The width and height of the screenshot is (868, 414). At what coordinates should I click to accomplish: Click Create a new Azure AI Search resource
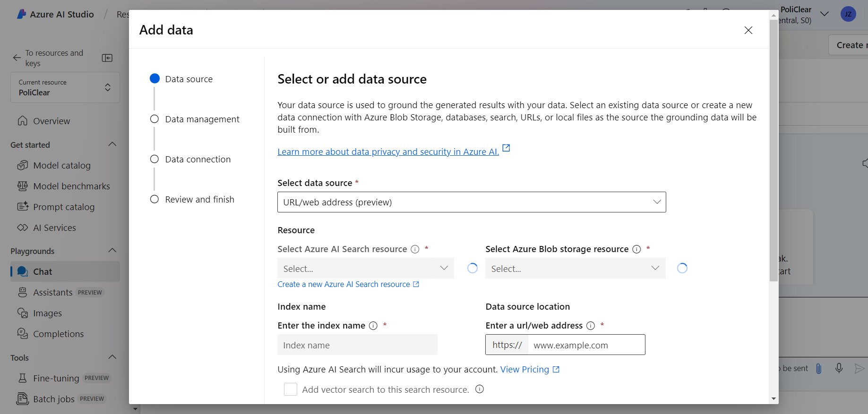tap(348, 284)
